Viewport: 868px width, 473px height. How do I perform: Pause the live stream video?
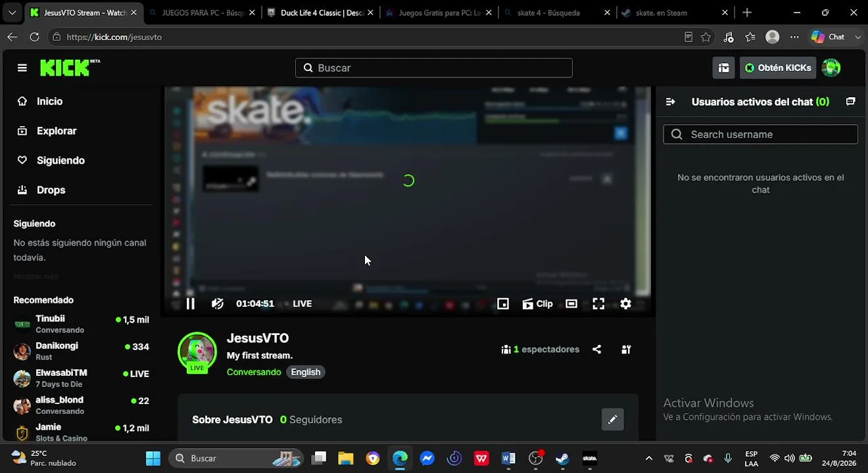(x=190, y=304)
